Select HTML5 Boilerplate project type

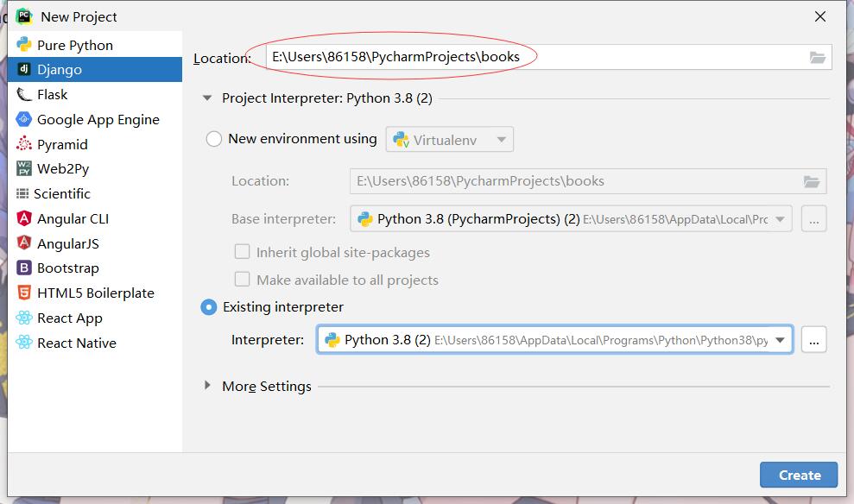point(95,293)
